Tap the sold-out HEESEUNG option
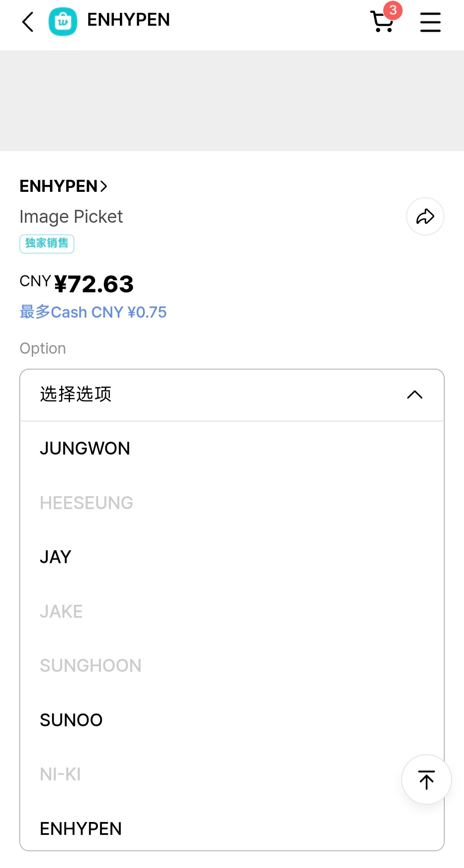464x868 pixels. pos(232,503)
